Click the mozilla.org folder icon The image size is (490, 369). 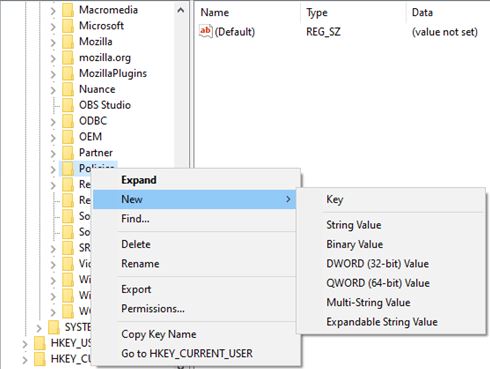pyautogui.click(x=68, y=58)
